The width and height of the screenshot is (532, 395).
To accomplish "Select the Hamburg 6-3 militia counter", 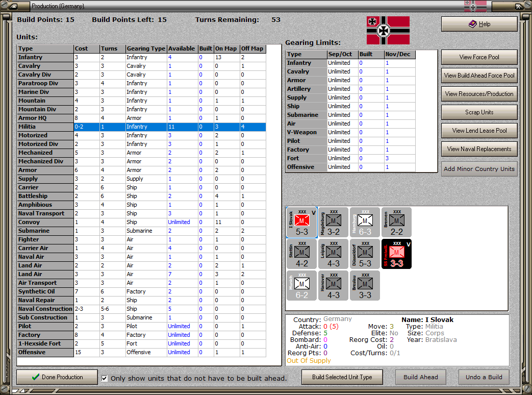I will (365, 223).
